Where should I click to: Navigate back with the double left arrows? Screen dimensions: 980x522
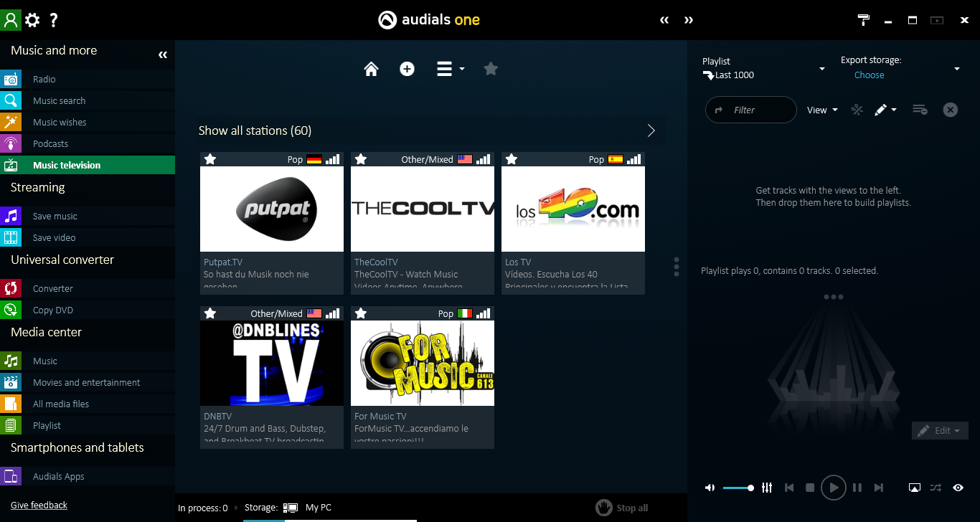(664, 20)
